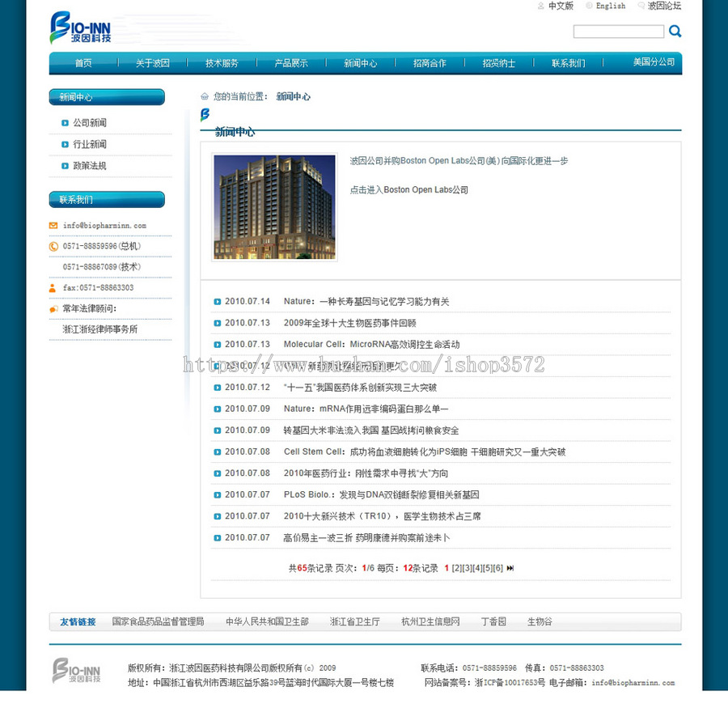Open the 产品展示 navigation menu
The height and width of the screenshot is (725, 728).
click(x=291, y=61)
